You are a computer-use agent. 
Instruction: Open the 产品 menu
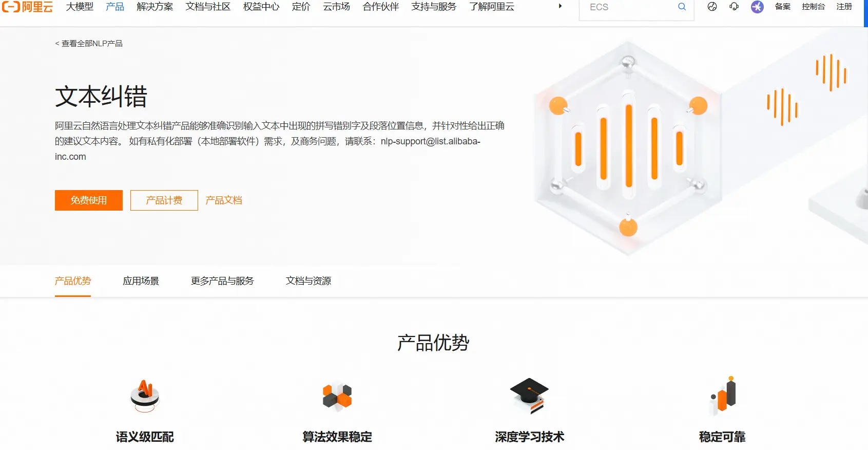[115, 7]
